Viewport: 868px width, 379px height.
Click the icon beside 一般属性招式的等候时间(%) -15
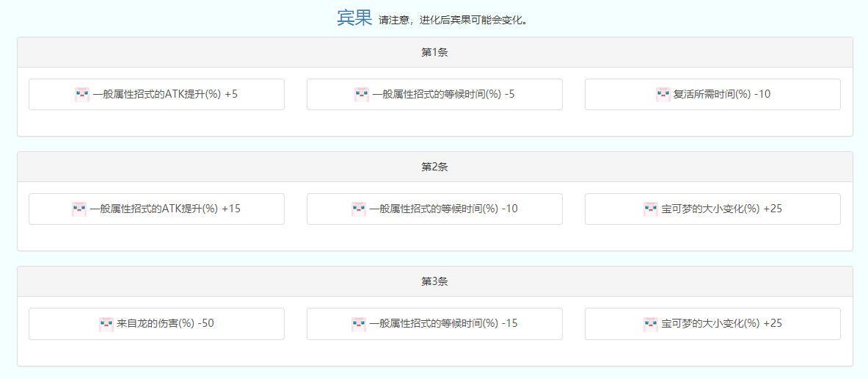tap(359, 324)
